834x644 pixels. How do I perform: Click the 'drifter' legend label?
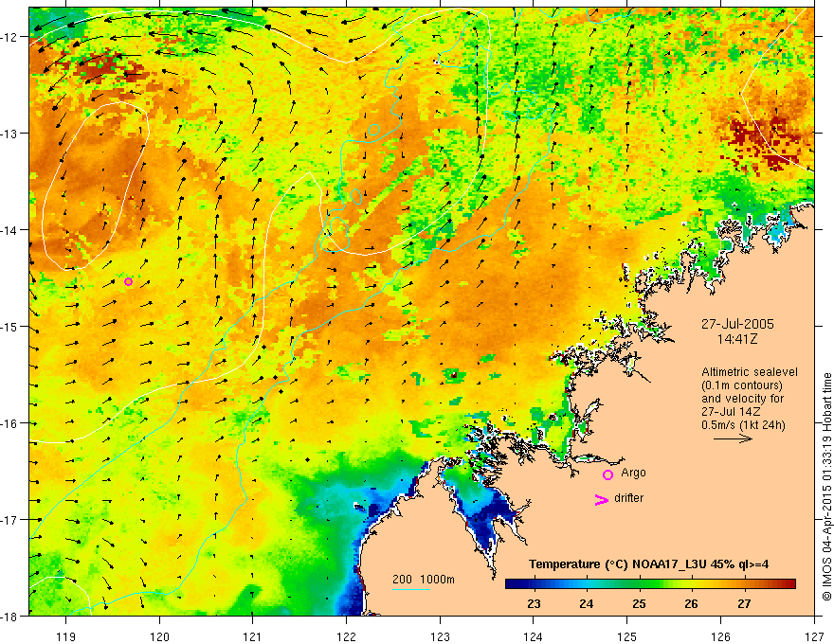click(x=628, y=498)
